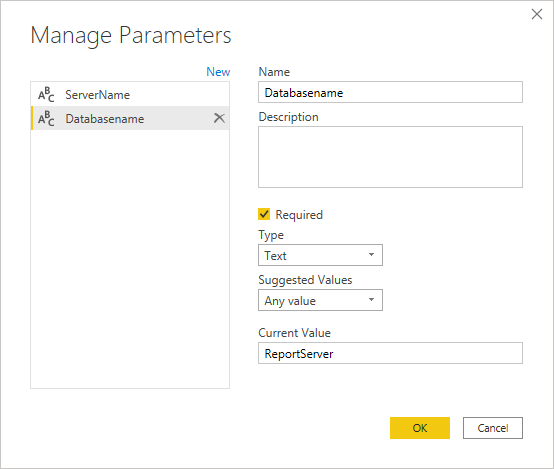The height and width of the screenshot is (469, 554).
Task: Uncheck the Required checkbox
Action: (x=264, y=214)
